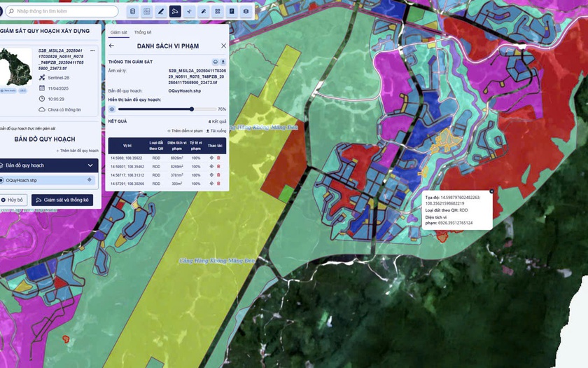The width and height of the screenshot is (588, 368).
Task: Select the Giám sát tab
Action: tap(120, 32)
